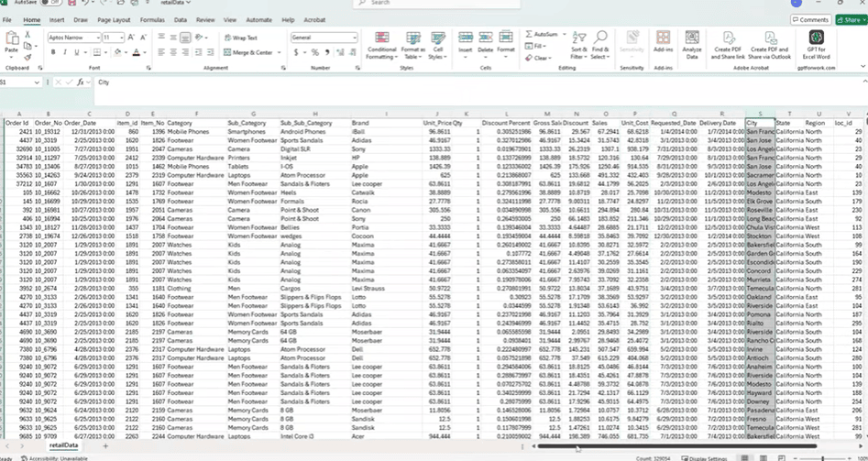The image size is (868, 461).
Task: Click Create PDF and Share via Outlook
Action: 770,46
